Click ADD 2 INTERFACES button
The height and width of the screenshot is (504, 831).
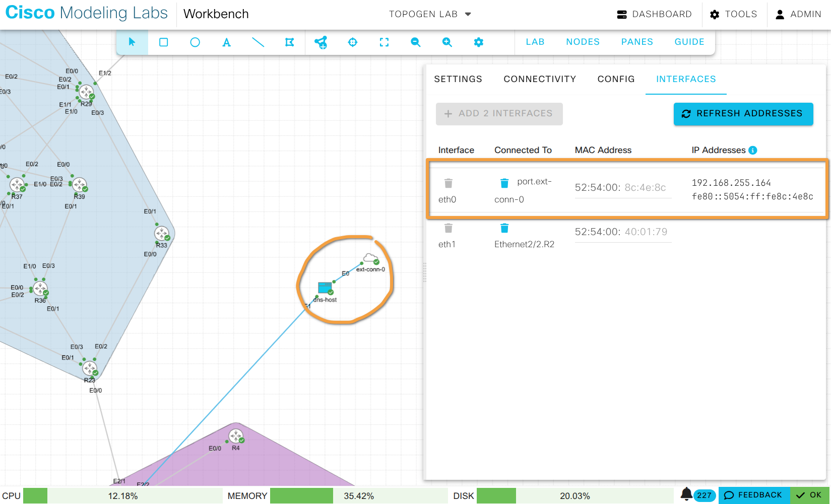(x=499, y=114)
